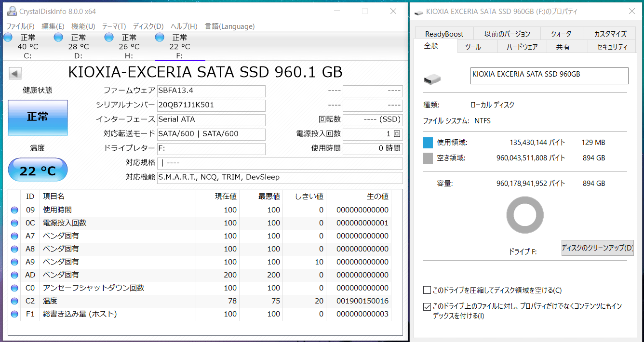
Task: Click the 対応転送モード field SATA/600
Action: [211, 134]
